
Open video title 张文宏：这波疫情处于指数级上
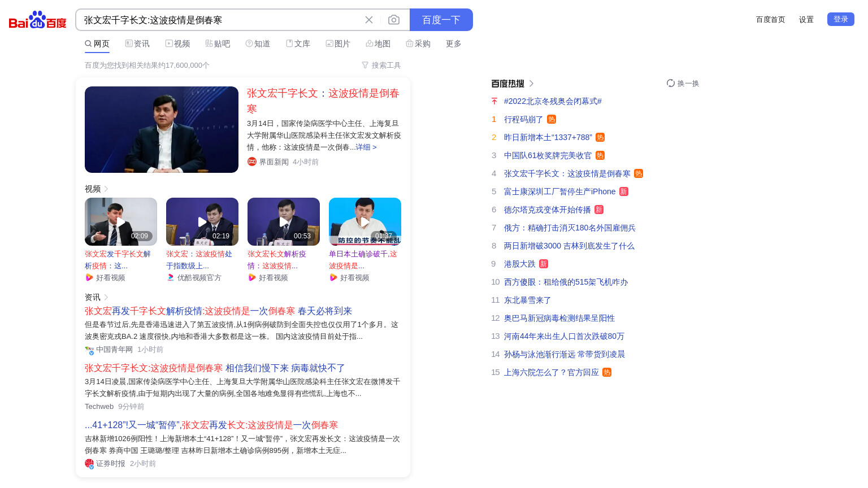pyautogui.click(x=199, y=260)
